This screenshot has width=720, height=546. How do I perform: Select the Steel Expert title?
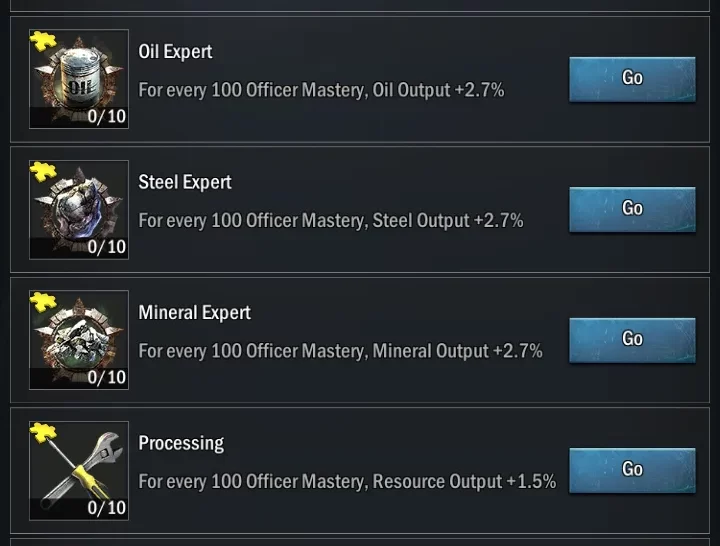coord(185,182)
